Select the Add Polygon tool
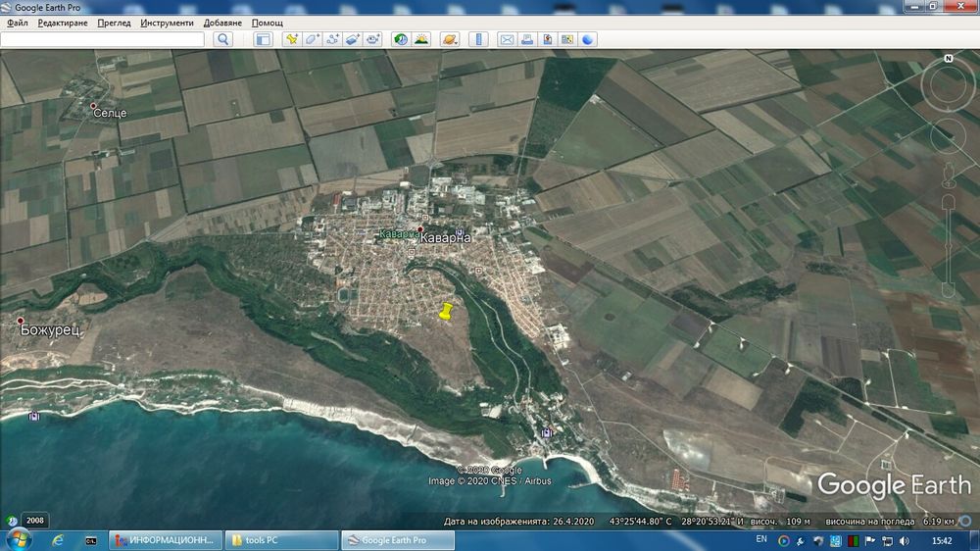980x551 pixels. [312, 39]
